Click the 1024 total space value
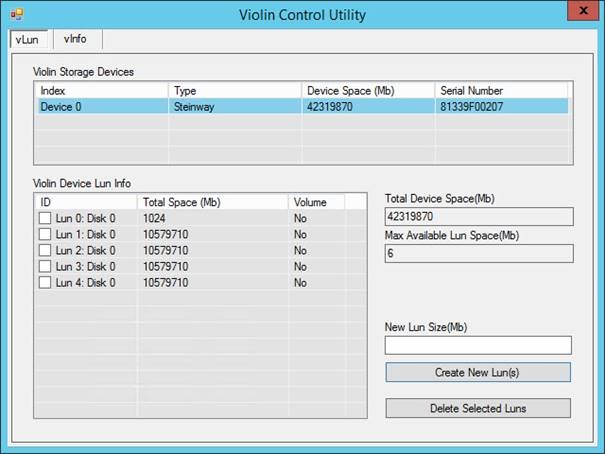 tap(154, 218)
